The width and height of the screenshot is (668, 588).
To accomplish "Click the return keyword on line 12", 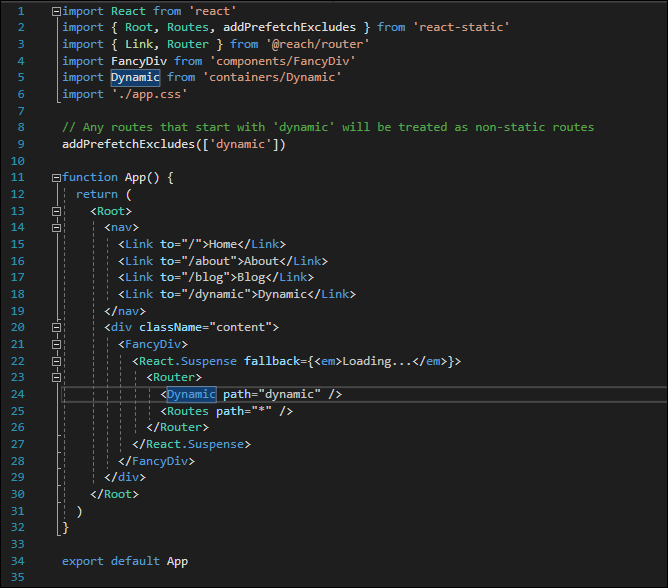I will point(97,194).
